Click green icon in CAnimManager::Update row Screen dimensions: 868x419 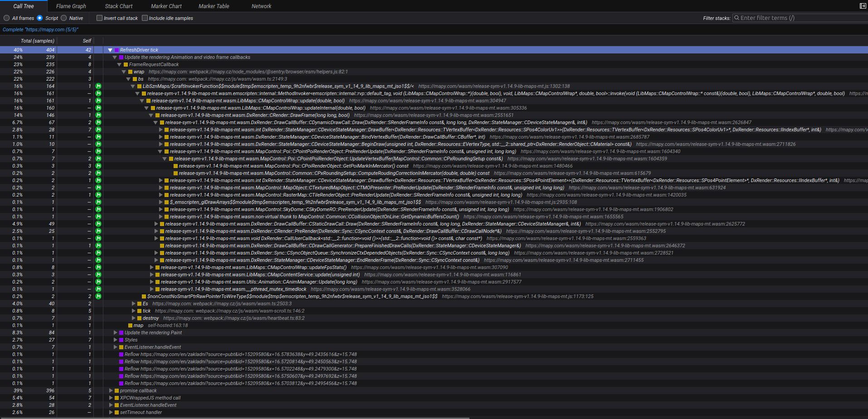98,282
